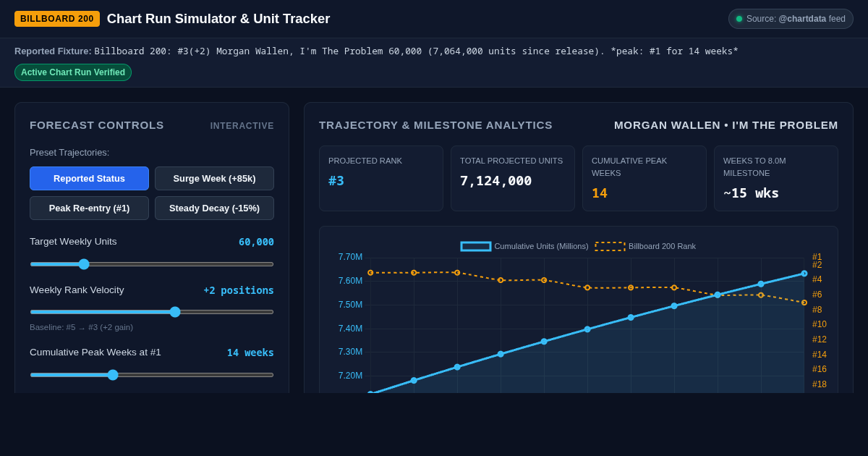Click the ~15 wks milestone value
This screenshot has width=868, height=456.
coord(751,193)
